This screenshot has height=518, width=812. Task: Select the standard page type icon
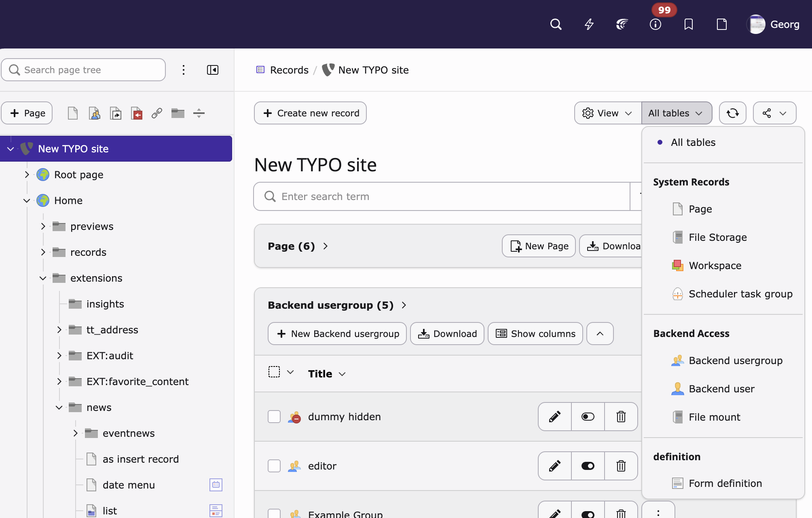tap(73, 113)
